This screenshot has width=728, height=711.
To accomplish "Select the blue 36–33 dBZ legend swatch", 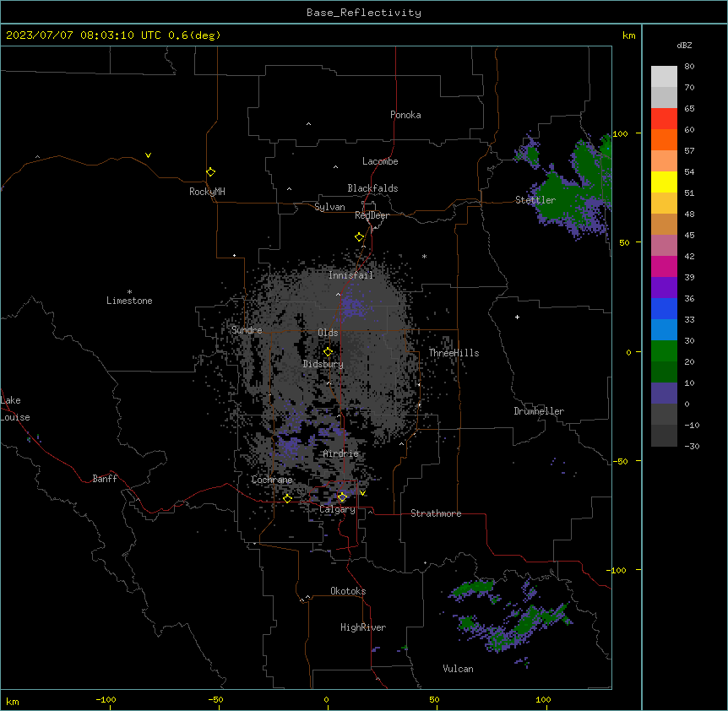I will point(664,309).
